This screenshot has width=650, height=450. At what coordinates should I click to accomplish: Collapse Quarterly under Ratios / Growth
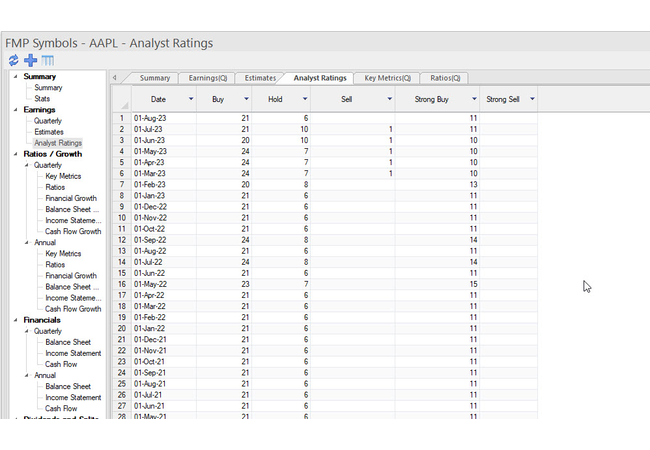27,165
